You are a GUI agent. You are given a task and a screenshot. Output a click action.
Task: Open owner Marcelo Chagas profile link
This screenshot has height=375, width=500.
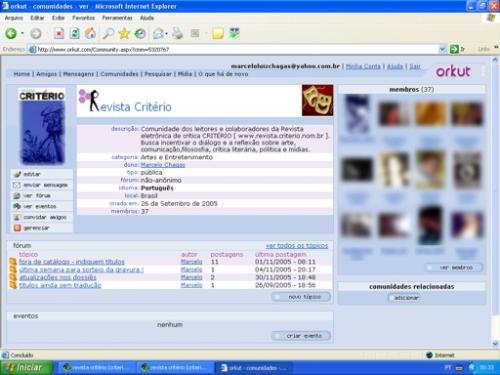coord(163,165)
